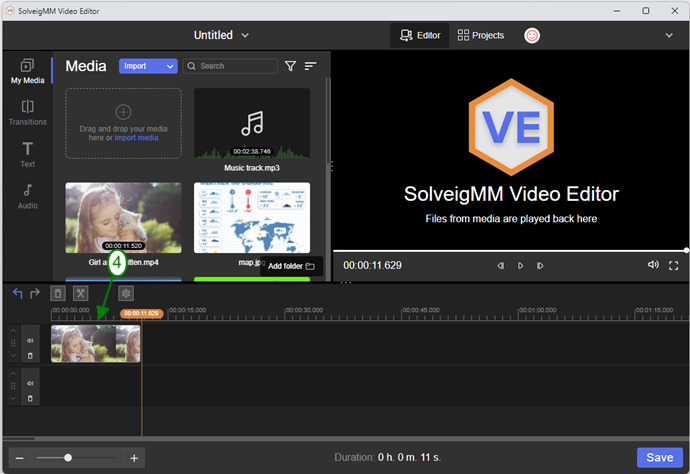Move second track up with chevron
The image size is (690, 474).
point(13,373)
